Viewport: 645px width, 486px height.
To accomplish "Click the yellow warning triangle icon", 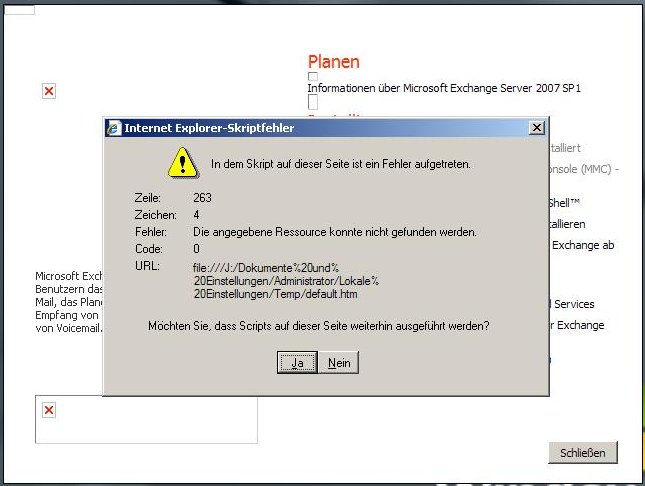I will pyautogui.click(x=183, y=163).
